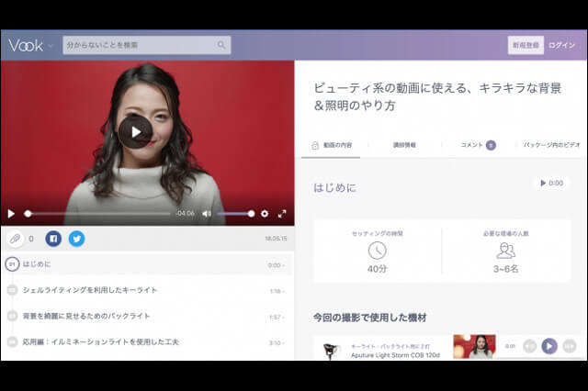Open the ログイン login link
The width and height of the screenshot is (588, 391).
pos(561,45)
